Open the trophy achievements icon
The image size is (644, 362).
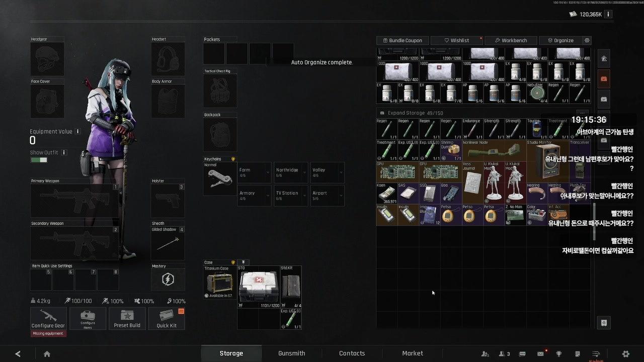pos(559,353)
